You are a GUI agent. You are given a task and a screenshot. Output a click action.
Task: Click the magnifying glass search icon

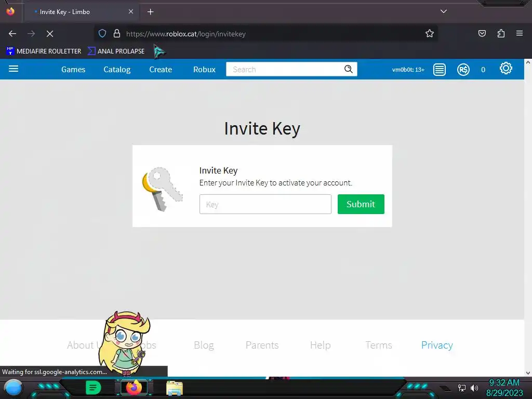pos(349,69)
